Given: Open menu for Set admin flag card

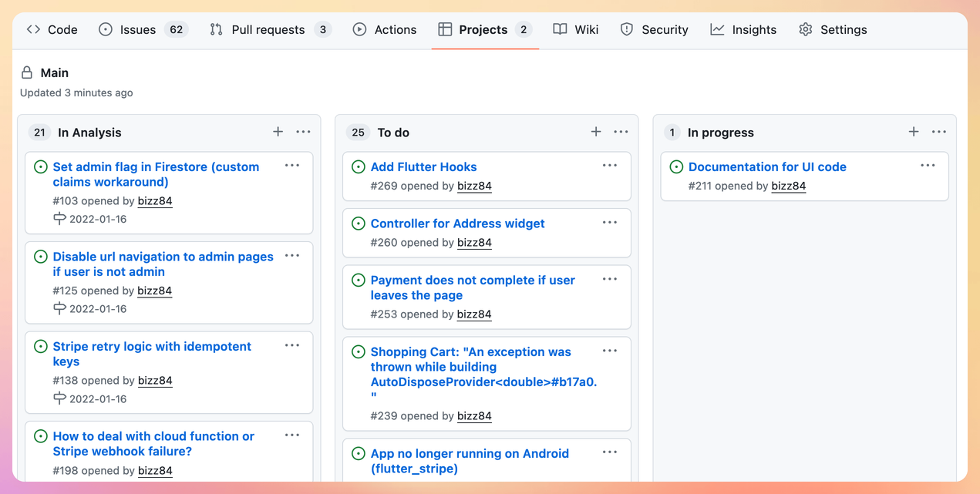Looking at the screenshot, I should pyautogui.click(x=292, y=166).
